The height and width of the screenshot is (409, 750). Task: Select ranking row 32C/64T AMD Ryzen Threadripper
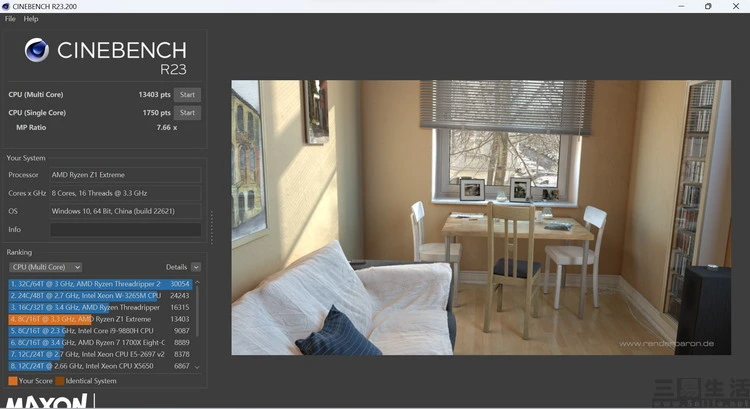[100, 284]
